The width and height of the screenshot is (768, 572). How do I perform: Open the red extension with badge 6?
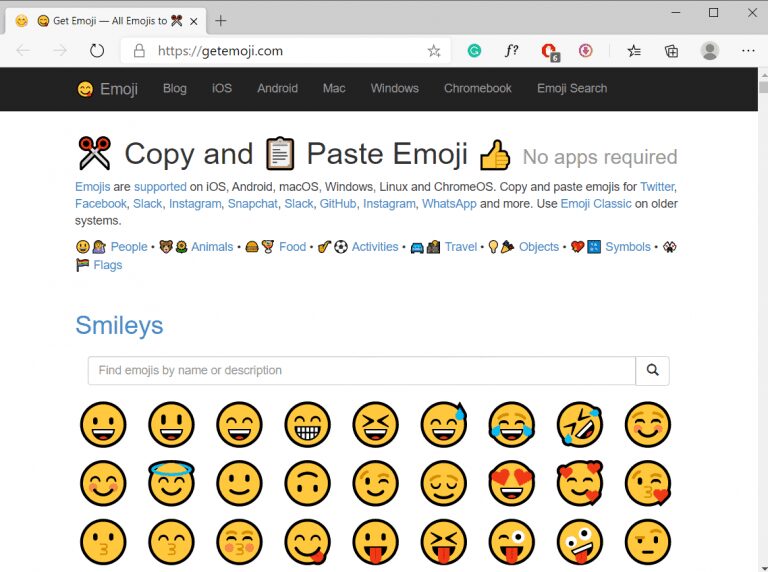[x=549, y=51]
